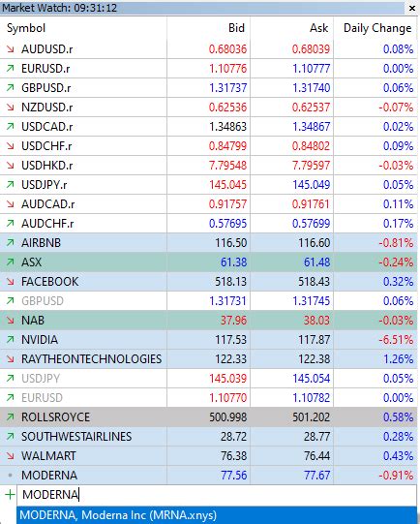The height and width of the screenshot is (524, 420).
Task: Select the RAYTHEONTECHNOLOGIES symbol name
Action: click(x=92, y=359)
